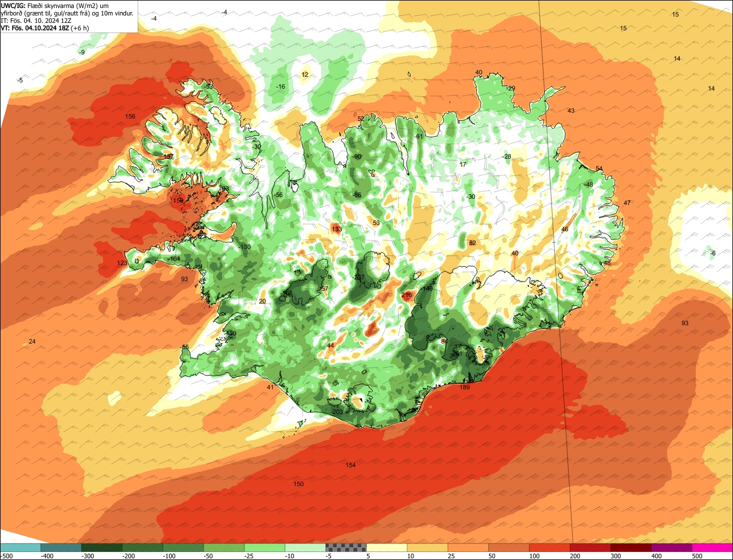Click the map value '41' off the south coast

pos(270,388)
